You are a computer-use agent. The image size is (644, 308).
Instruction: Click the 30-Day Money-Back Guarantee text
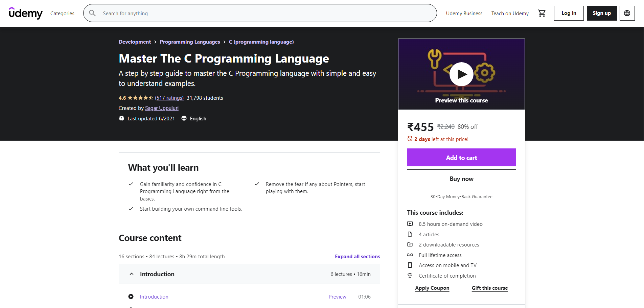pyautogui.click(x=461, y=197)
